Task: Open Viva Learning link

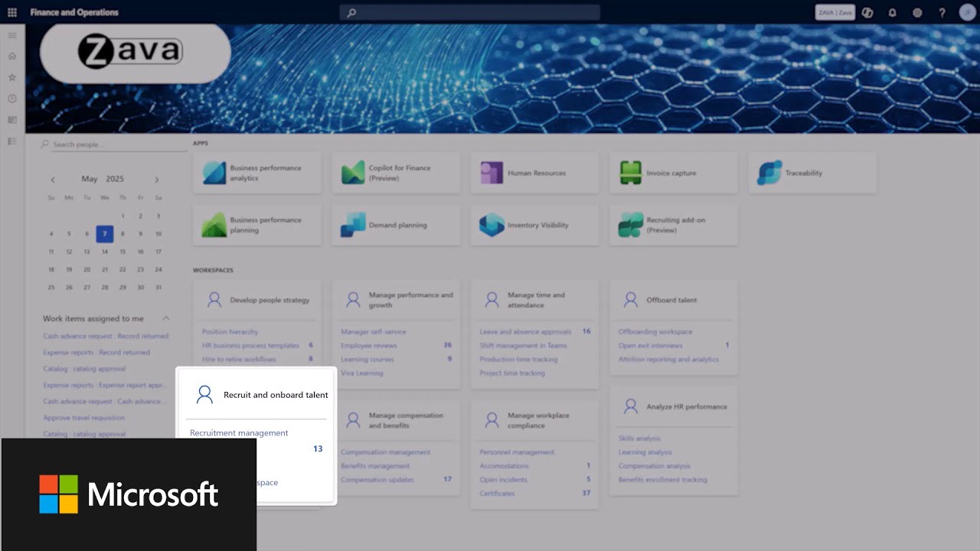Action: point(361,373)
